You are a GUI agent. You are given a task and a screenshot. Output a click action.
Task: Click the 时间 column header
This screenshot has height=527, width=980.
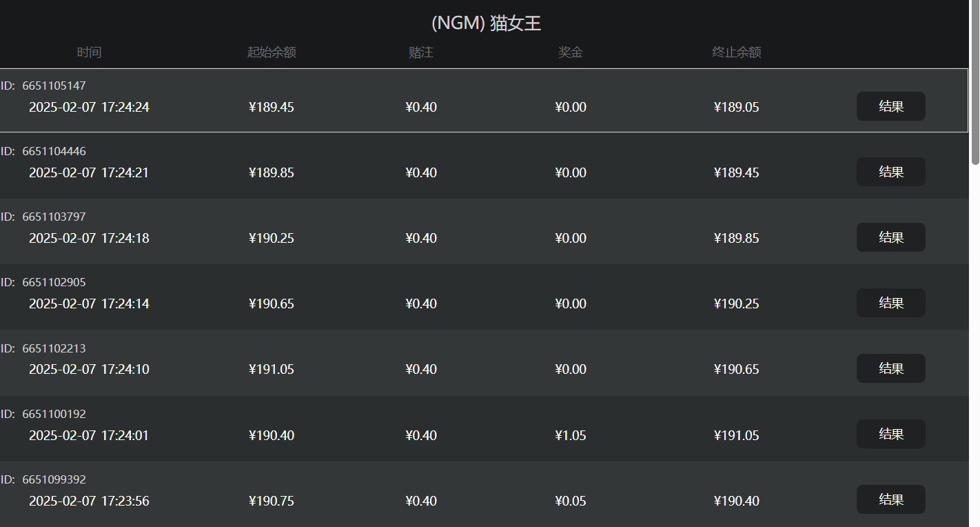coord(89,52)
